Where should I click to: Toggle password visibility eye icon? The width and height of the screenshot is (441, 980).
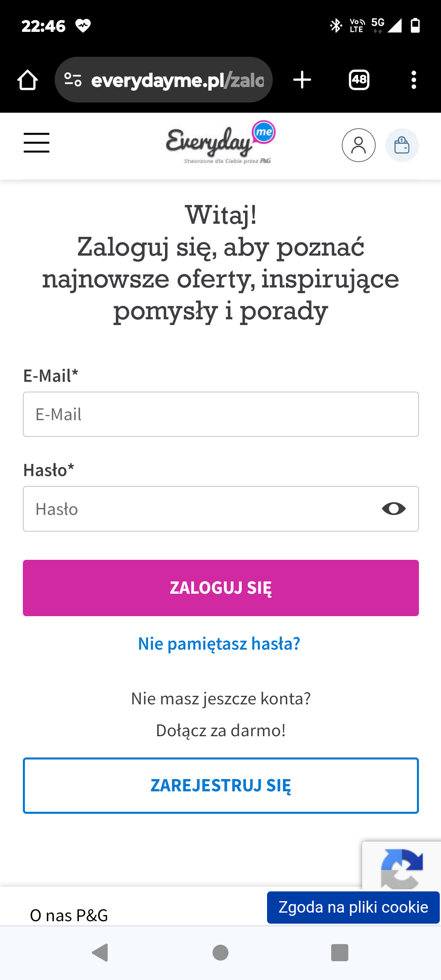click(x=394, y=509)
